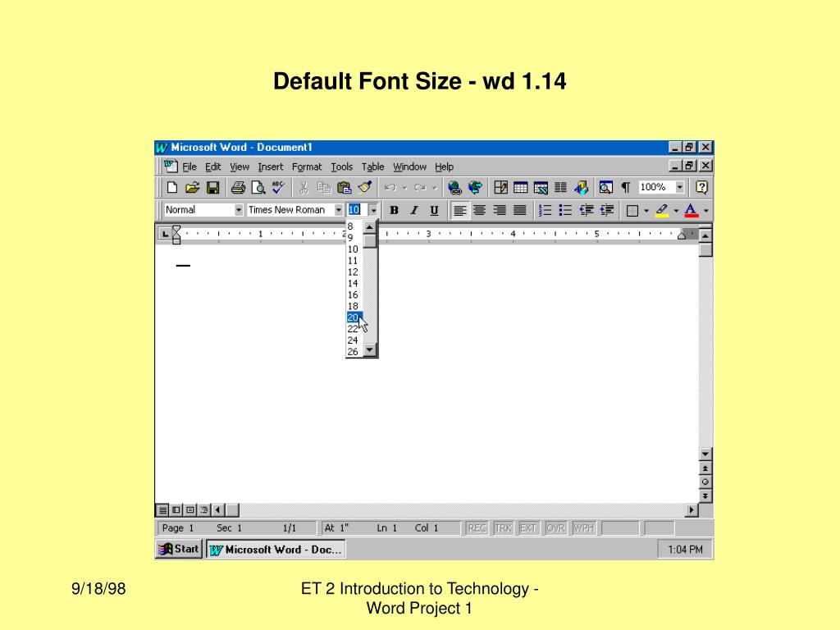Viewport: 840px width, 630px height.
Task: Click the Redo arrow icon
Action: [420, 188]
